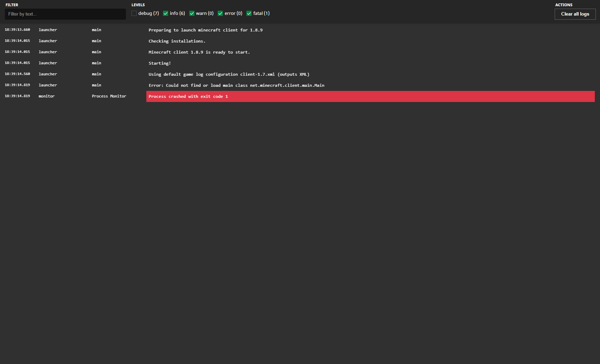Focus the Filter by text field
Screen dimensions: 600x364
(65, 14)
